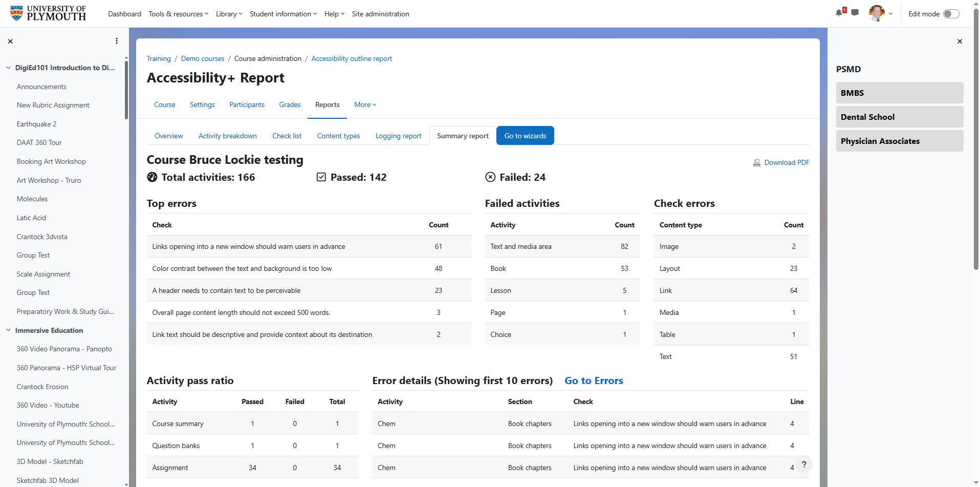Click the Go to wizards button
This screenshot has height=487, width=980.
pyautogui.click(x=525, y=136)
